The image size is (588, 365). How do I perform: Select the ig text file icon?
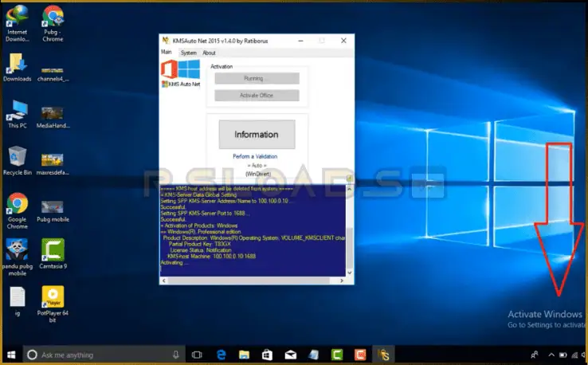click(18, 298)
